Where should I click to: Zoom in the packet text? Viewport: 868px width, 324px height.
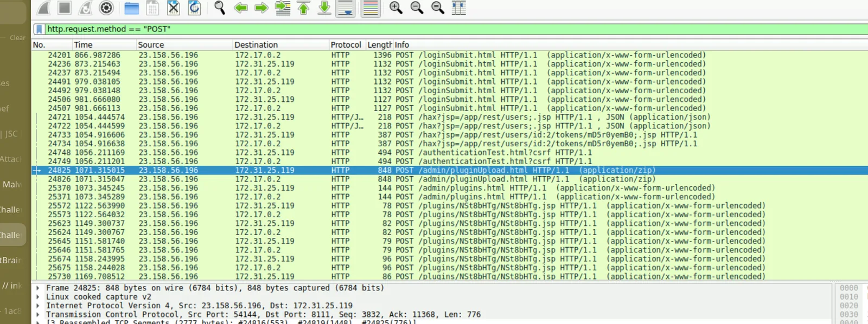396,8
